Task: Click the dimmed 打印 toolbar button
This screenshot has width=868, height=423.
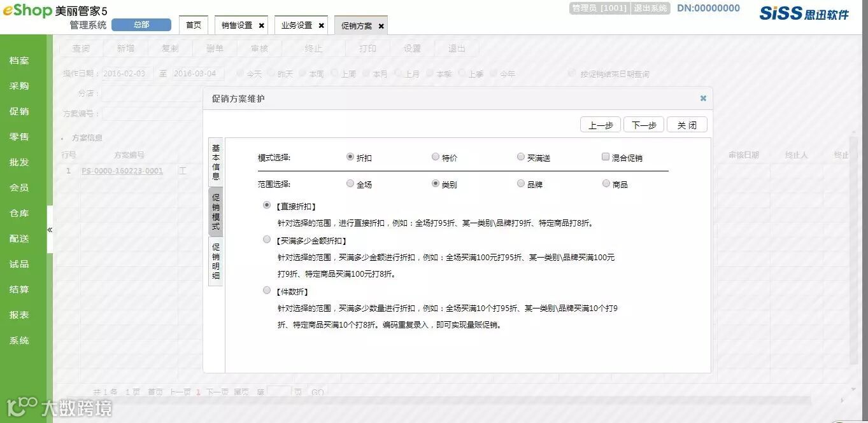Action: point(367,48)
